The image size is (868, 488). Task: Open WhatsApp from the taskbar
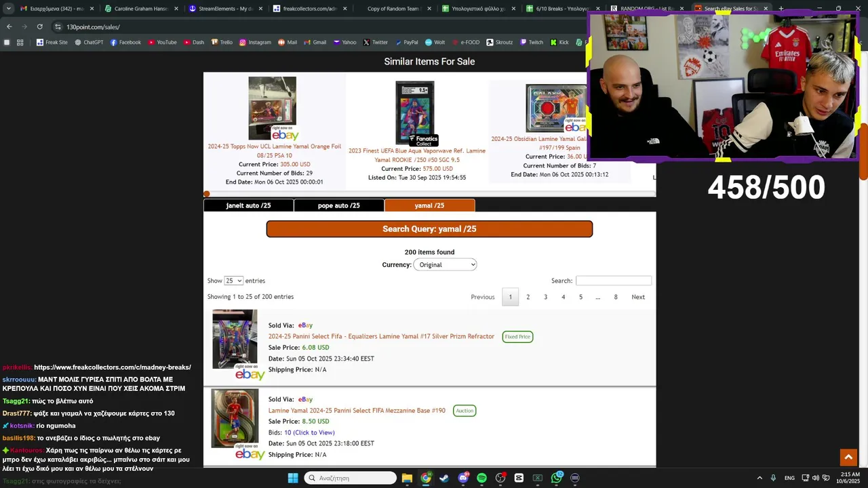[x=557, y=478]
